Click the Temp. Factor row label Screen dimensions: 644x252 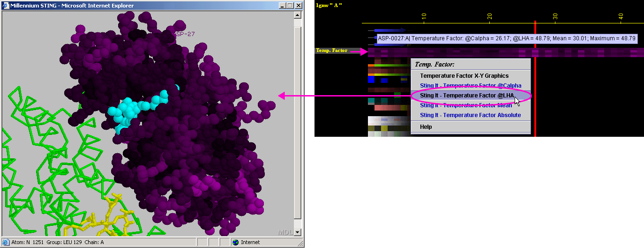point(332,51)
